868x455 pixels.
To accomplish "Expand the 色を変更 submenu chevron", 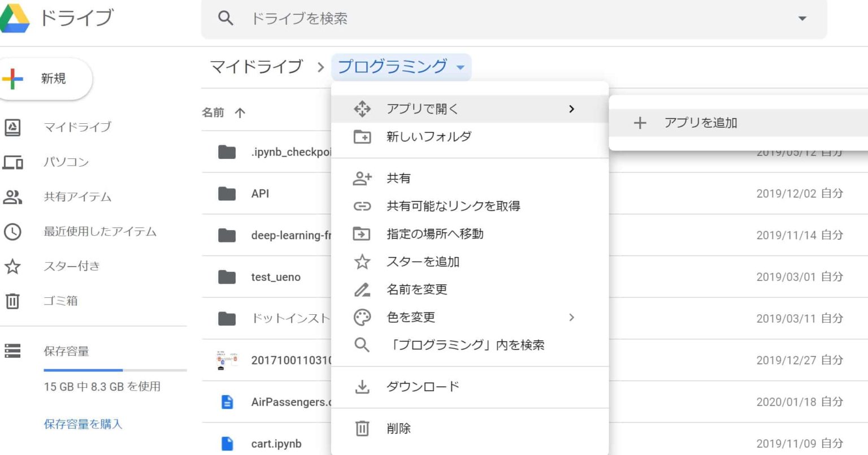I will 572,318.
